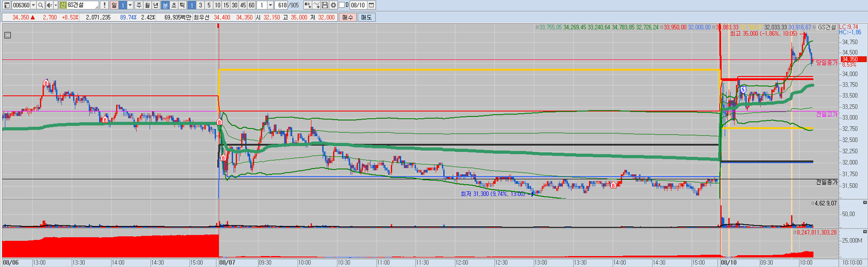This screenshot has width=868, height=267.
Task: Select the 30-minute interval button
Action: (235, 5)
